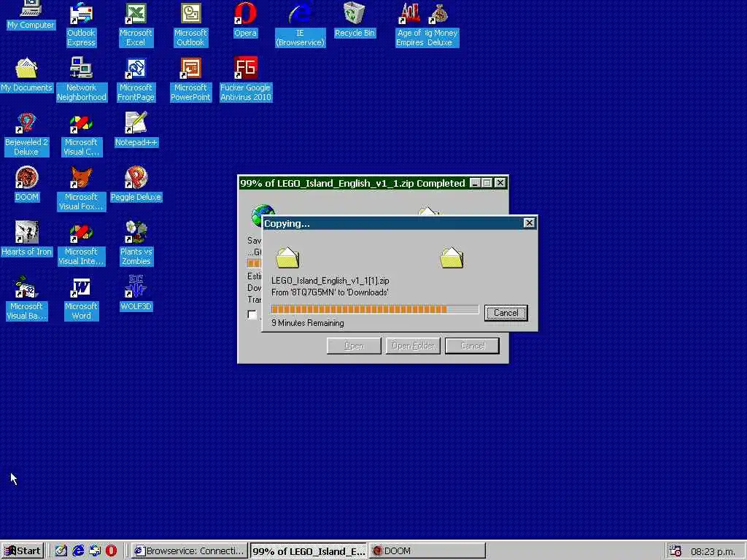
Task: Select the Notepad++ shortcut
Action: tap(136, 130)
